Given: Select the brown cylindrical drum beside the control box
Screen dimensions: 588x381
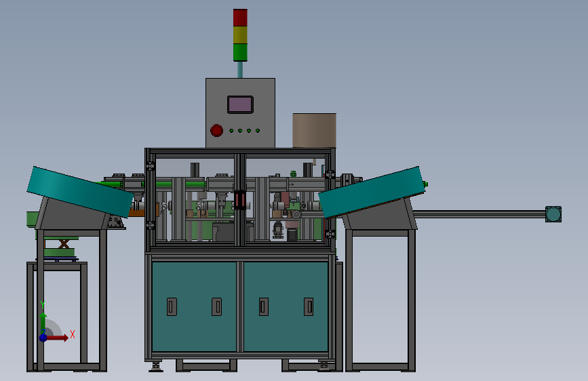Looking at the screenshot, I should [x=314, y=130].
